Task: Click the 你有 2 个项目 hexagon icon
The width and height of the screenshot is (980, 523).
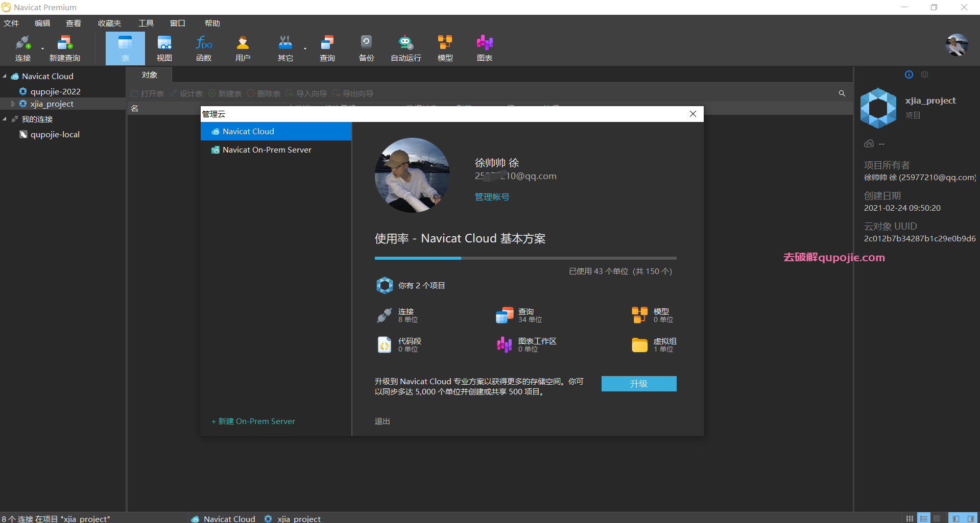Action: coord(385,285)
